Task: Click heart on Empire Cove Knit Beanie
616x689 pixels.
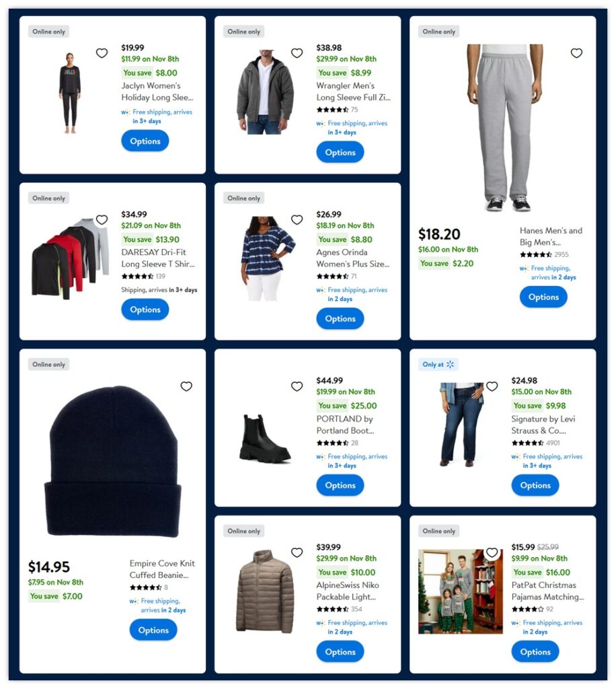Action: point(186,386)
